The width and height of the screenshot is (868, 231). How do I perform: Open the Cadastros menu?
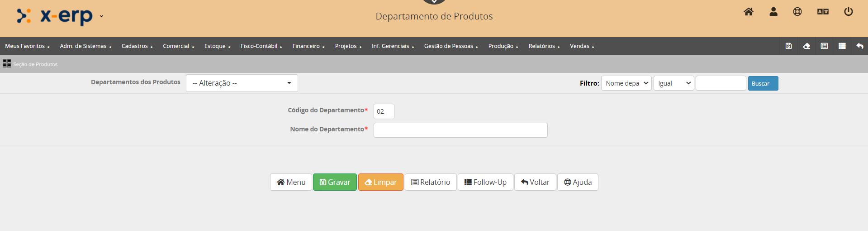tap(137, 46)
